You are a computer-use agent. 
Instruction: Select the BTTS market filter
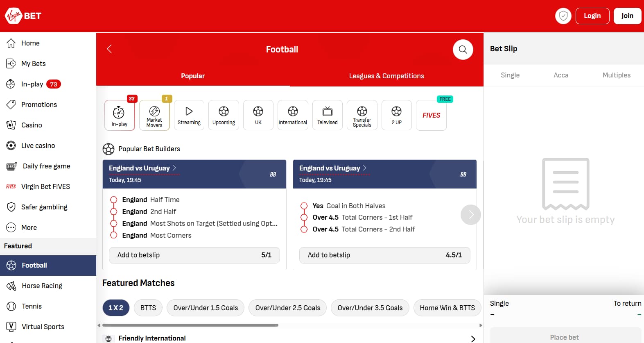[148, 308]
